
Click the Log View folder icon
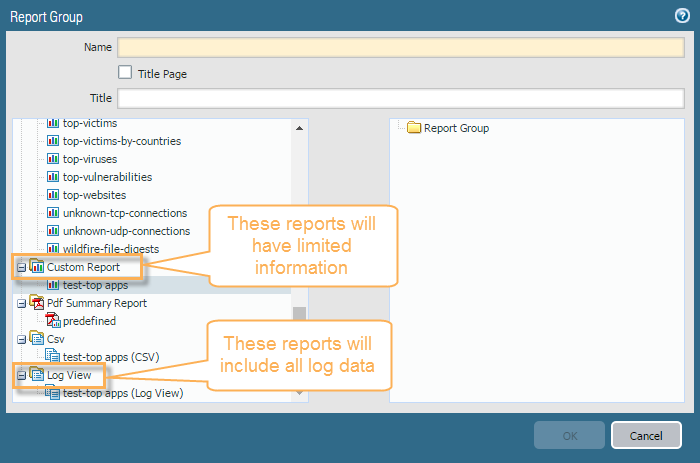click(37, 374)
